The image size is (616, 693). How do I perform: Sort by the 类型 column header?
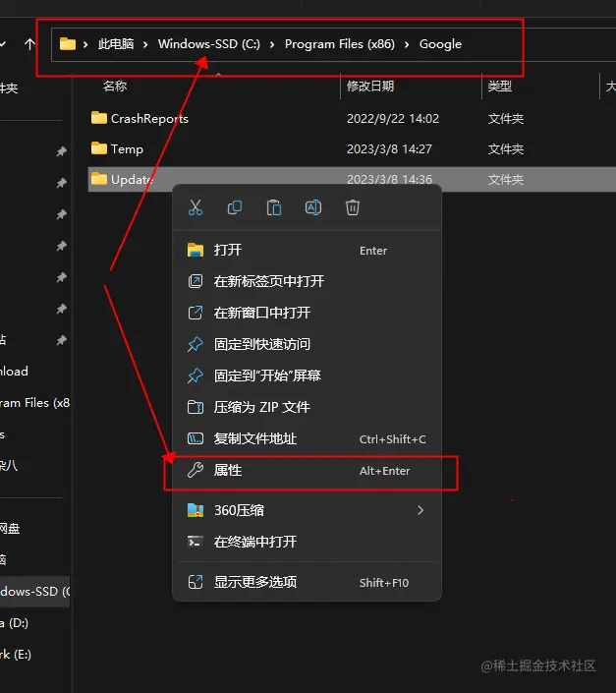coord(499,86)
